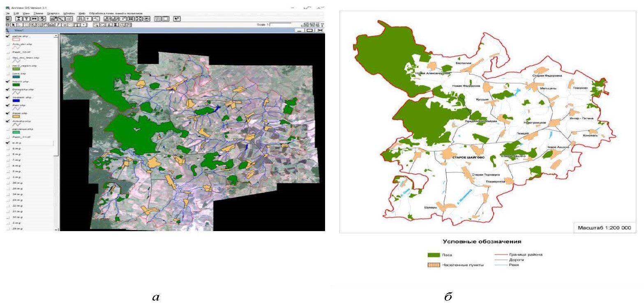Click the Zoom to Full Extent icon
Screen dimensions: 644x308
(x=107, y=19)
